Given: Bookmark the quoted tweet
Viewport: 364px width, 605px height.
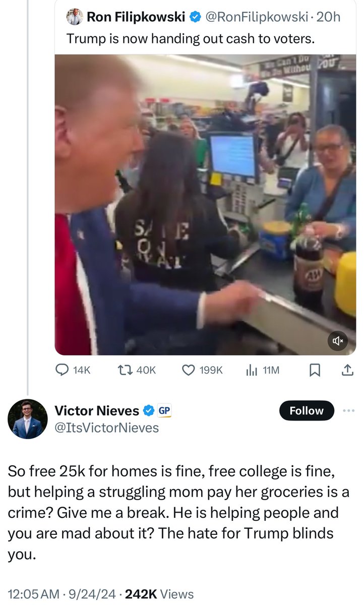Looking at the screenshot, I should (x=314, y=371).
